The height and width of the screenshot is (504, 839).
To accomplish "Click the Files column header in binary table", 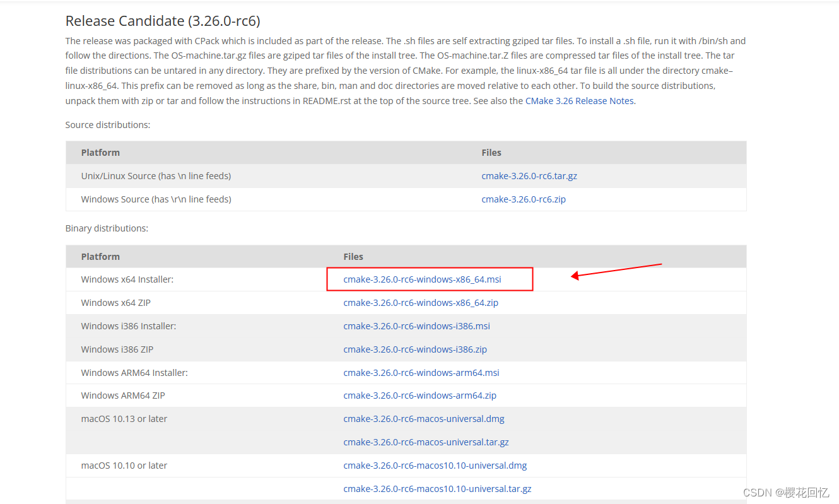I will [353, 256].
